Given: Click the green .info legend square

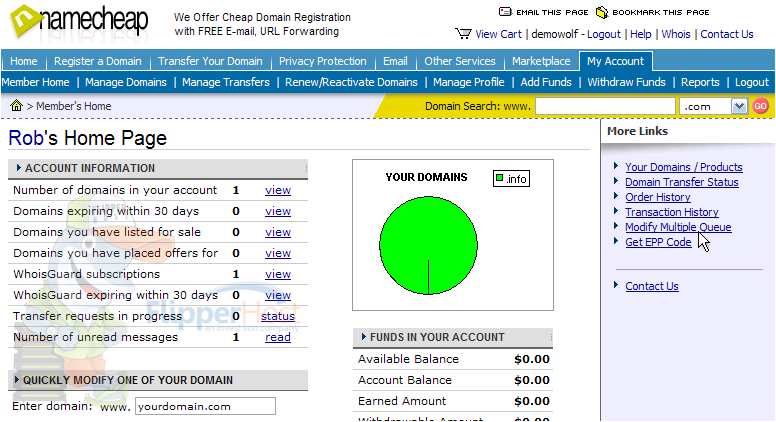Looking at the screenshot, I should [499, 178].
